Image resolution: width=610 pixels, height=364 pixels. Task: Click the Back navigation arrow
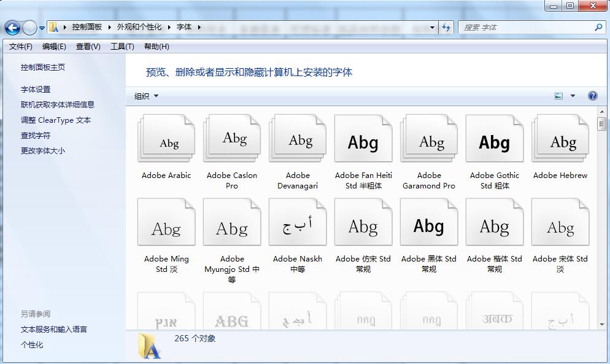tap(12, 28)
